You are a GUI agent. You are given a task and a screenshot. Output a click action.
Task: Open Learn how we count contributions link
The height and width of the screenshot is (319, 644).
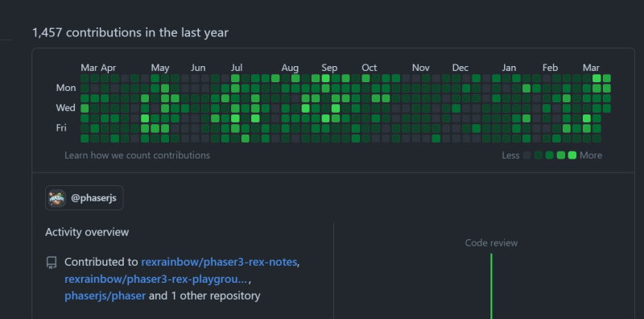pyautogui.click(x=137, y=155)
